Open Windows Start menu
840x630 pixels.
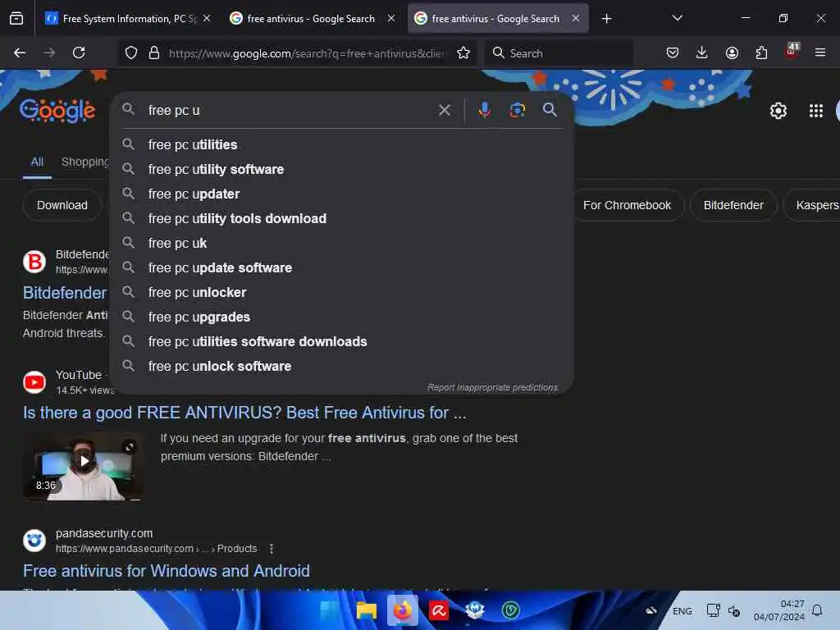coord(330,610)
